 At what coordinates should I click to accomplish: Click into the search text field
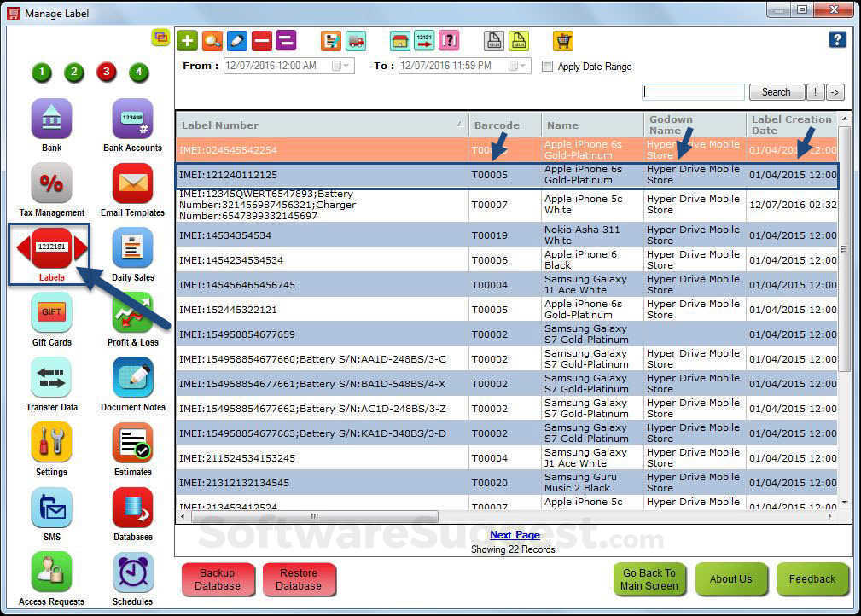(693, 92)
